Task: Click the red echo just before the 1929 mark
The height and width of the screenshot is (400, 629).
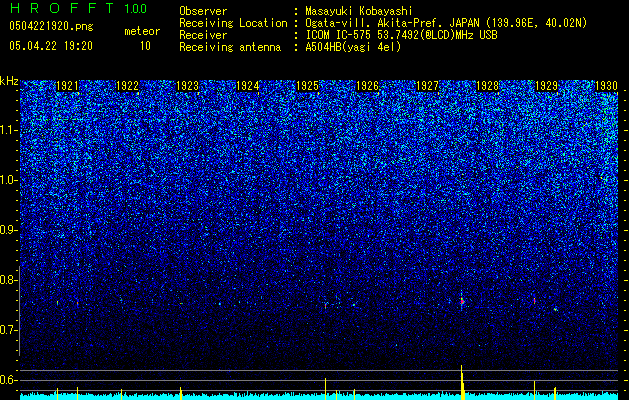Action: pos(534,300)
